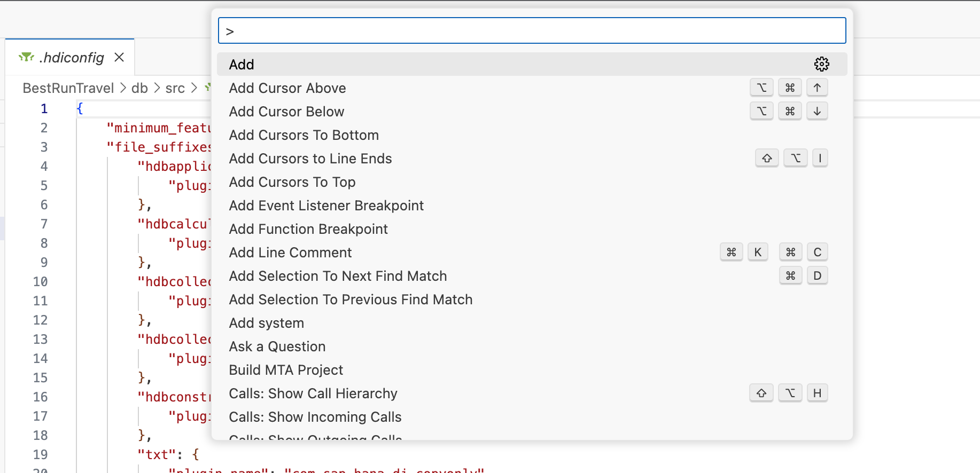980x473 pixels.
Task: Click the I key badge for Line Ends
Action: pos(820,158)
